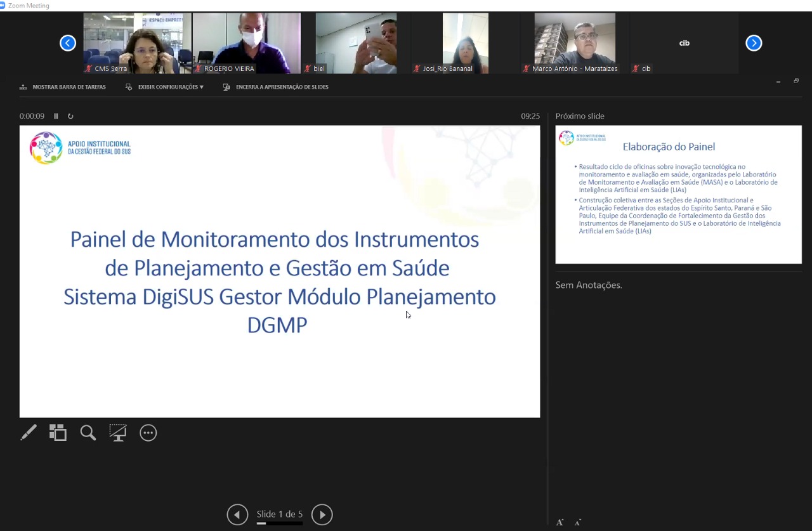Go to previous slide arrow
This screenshot has height=531, width=812.
pos(237,515)
